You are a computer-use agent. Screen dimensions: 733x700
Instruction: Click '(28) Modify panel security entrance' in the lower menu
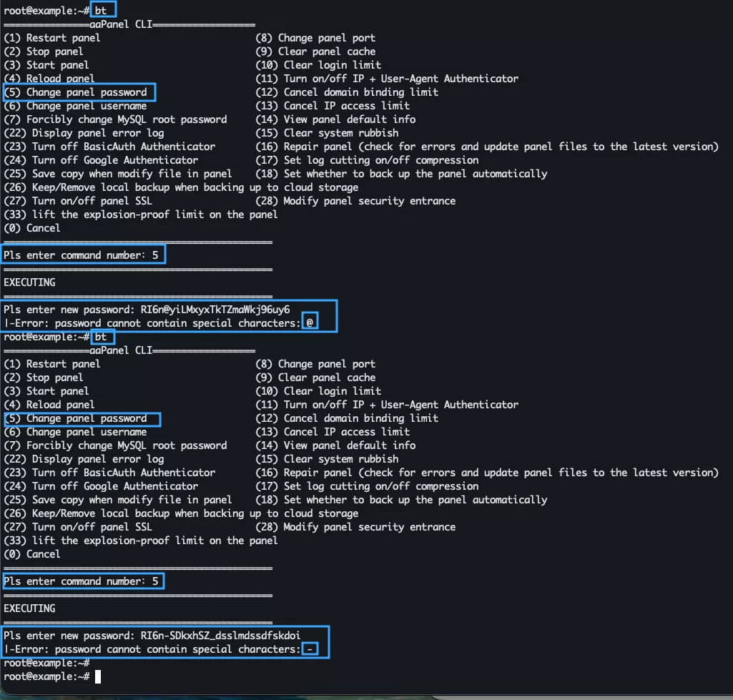(x=355, y=527)
